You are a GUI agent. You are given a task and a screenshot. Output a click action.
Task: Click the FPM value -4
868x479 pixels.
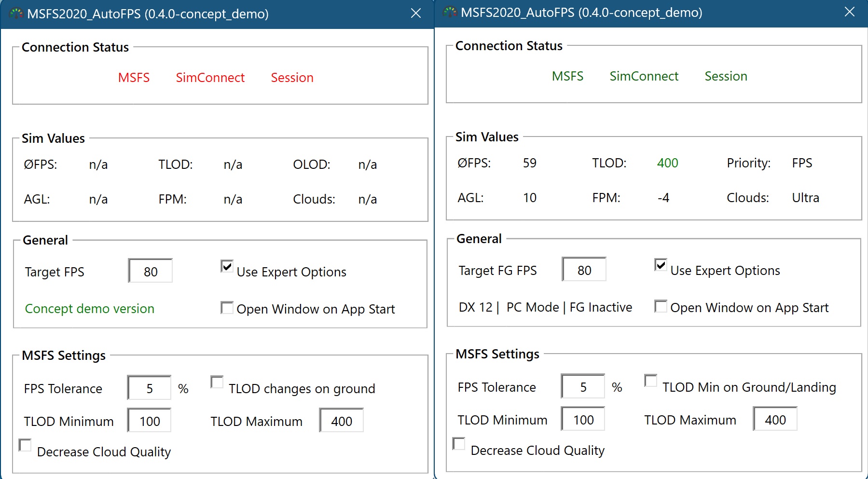click(x=663, y=198)
